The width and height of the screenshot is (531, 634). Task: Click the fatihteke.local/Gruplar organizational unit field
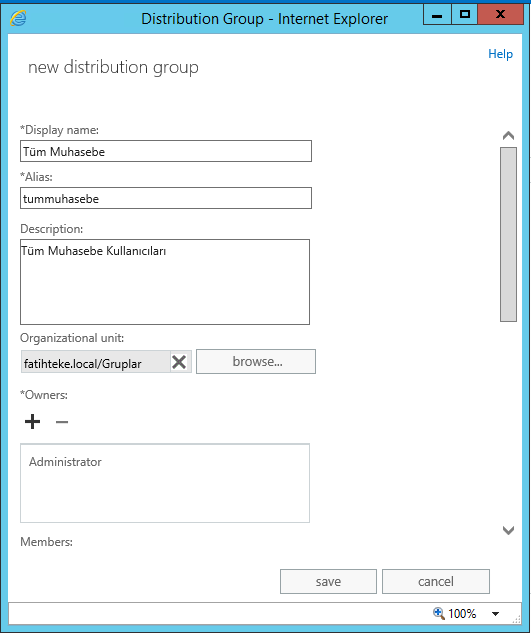point(95,362)
